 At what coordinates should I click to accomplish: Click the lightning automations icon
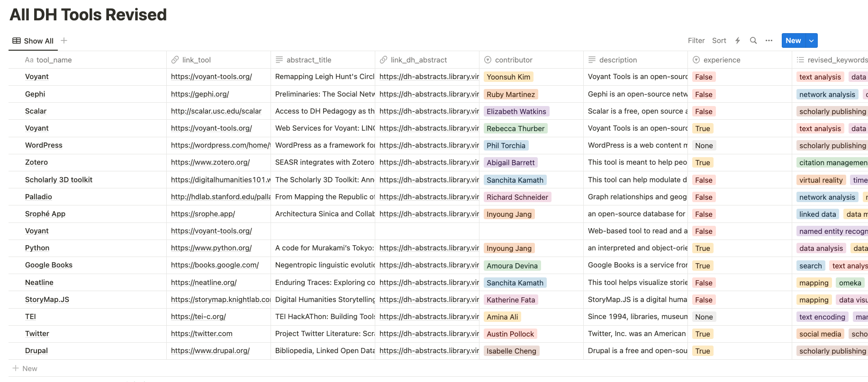[738, 41]
